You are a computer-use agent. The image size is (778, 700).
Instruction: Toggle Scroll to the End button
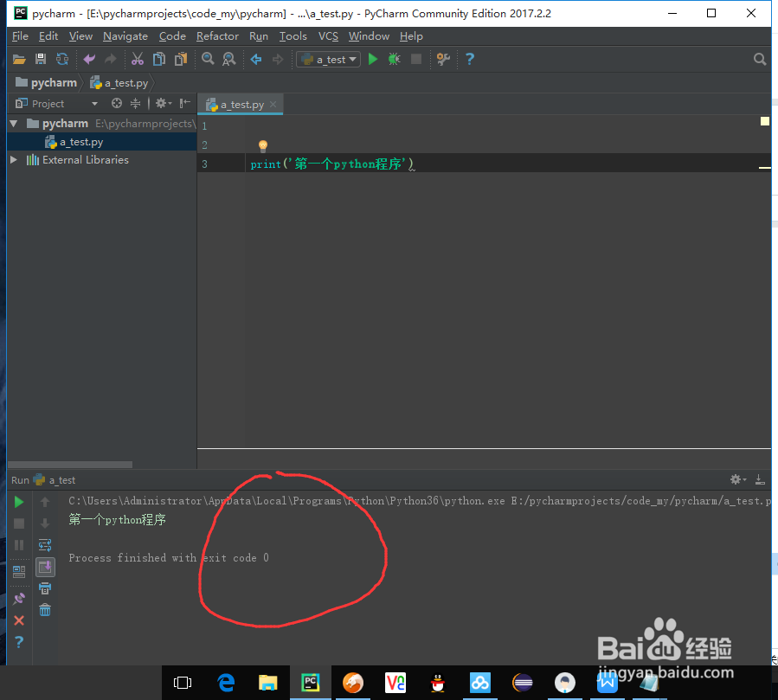pyautogui.click(x=45, y=567)
